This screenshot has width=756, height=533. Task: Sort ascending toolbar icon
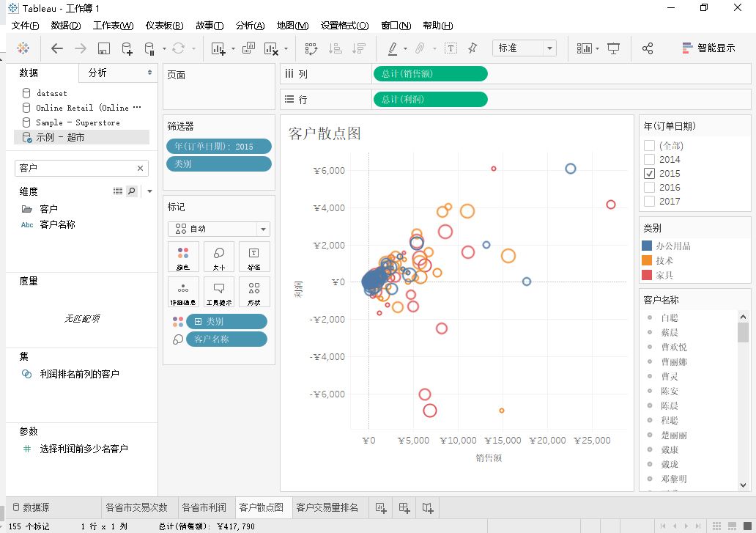335,48
